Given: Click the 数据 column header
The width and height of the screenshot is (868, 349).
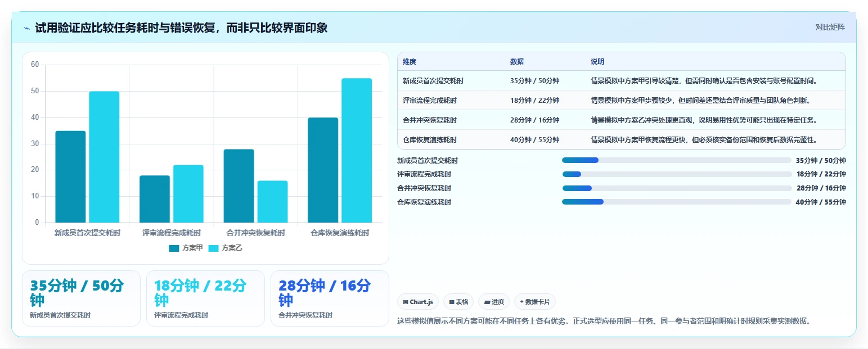Looking at the screenshot, I should (x=517, y=61).
